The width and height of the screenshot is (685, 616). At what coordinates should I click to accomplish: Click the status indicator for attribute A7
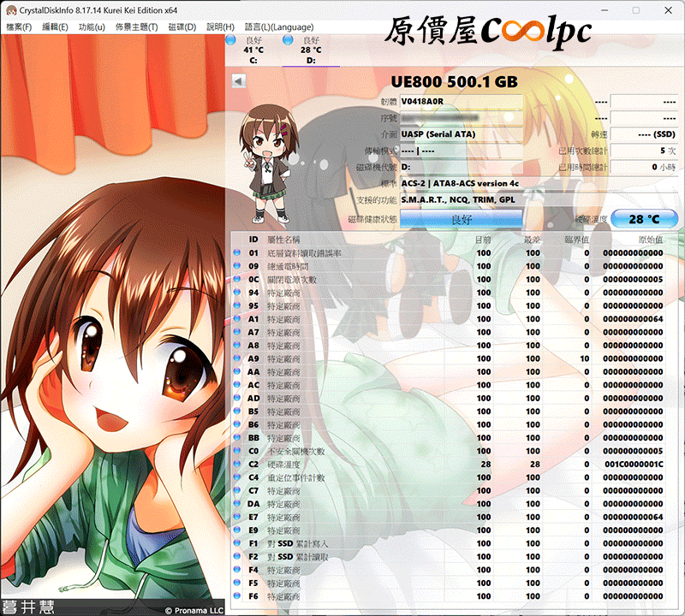click(x=237, y=331)
